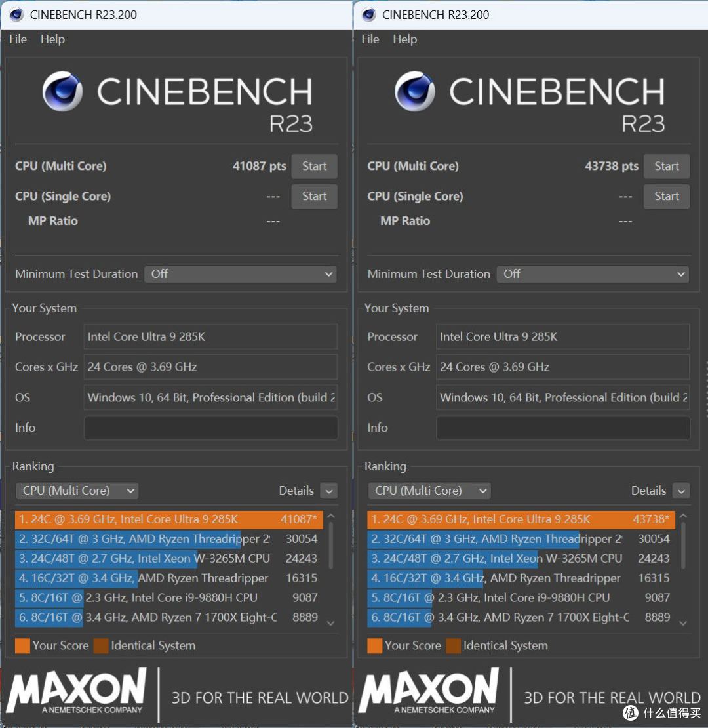Click Cinebench title bar icon in right window
The height and width of the screenshot is (728, 708).
pos(369,15)
